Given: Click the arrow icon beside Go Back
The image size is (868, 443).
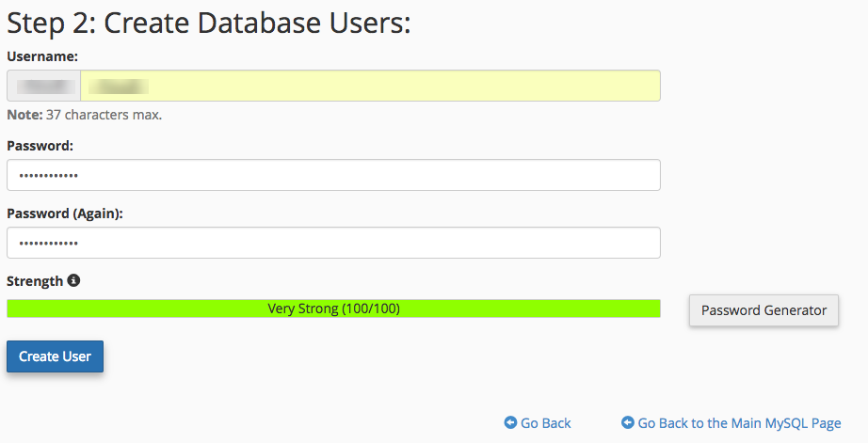Looking at the screenshot, I should pyautogui.click(x=510, y=423).
